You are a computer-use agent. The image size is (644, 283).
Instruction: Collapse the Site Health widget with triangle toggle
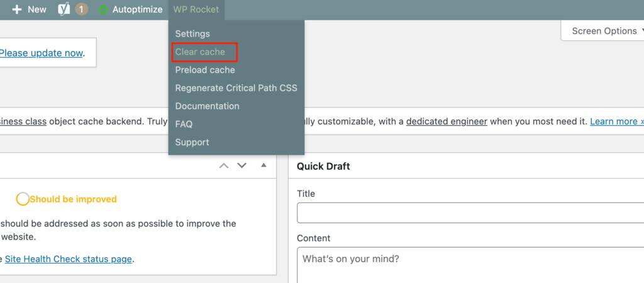click(264, 165)
